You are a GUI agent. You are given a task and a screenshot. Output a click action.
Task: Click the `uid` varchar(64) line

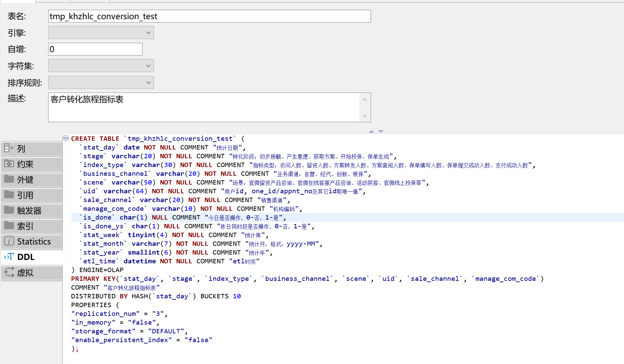[x=222, y=191]
